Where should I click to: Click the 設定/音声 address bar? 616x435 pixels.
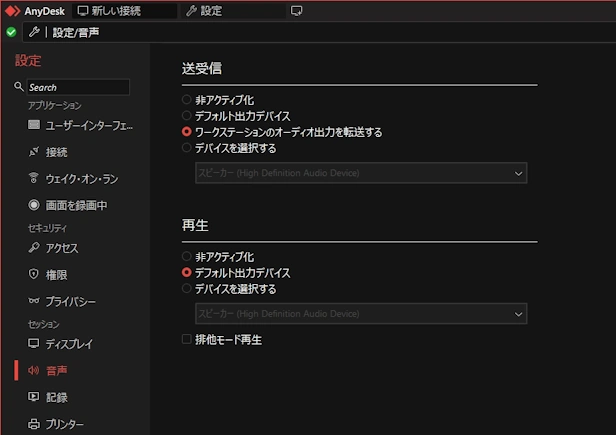click(x=319, y=32)
